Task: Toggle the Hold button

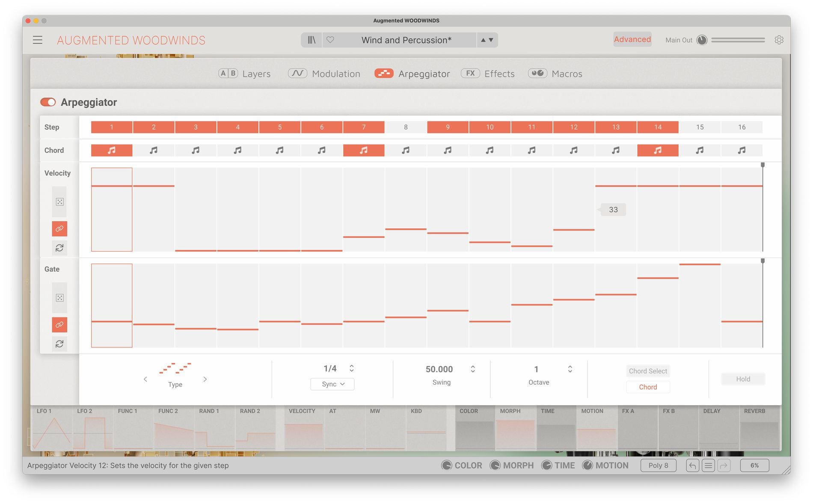Action: pyautogui.click(x=743, y=379)
